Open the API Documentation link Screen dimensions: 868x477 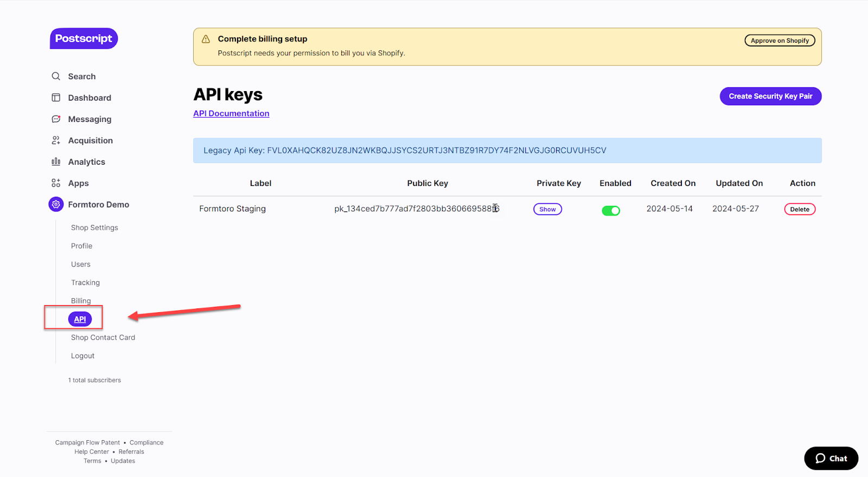pyautogui.click(x=231, y=113)
